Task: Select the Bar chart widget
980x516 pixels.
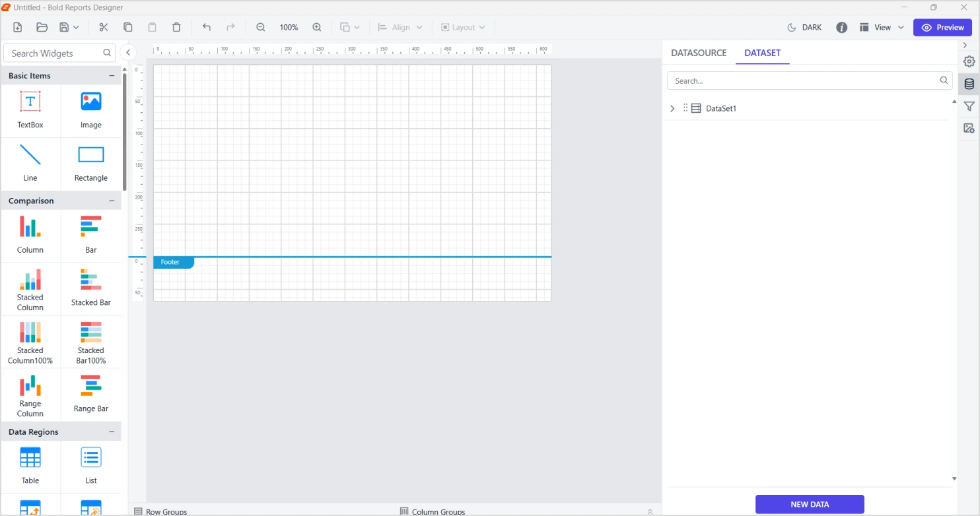Action: (91, 236)
